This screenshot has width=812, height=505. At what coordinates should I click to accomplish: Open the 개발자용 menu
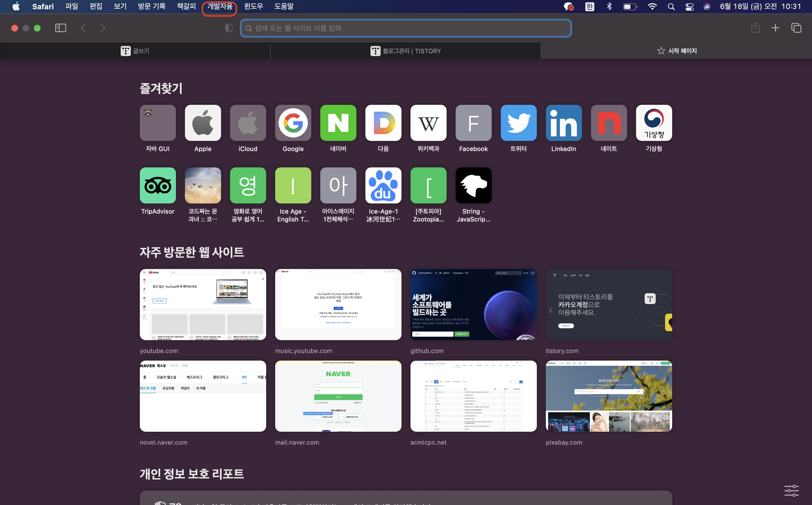(220, 7)
